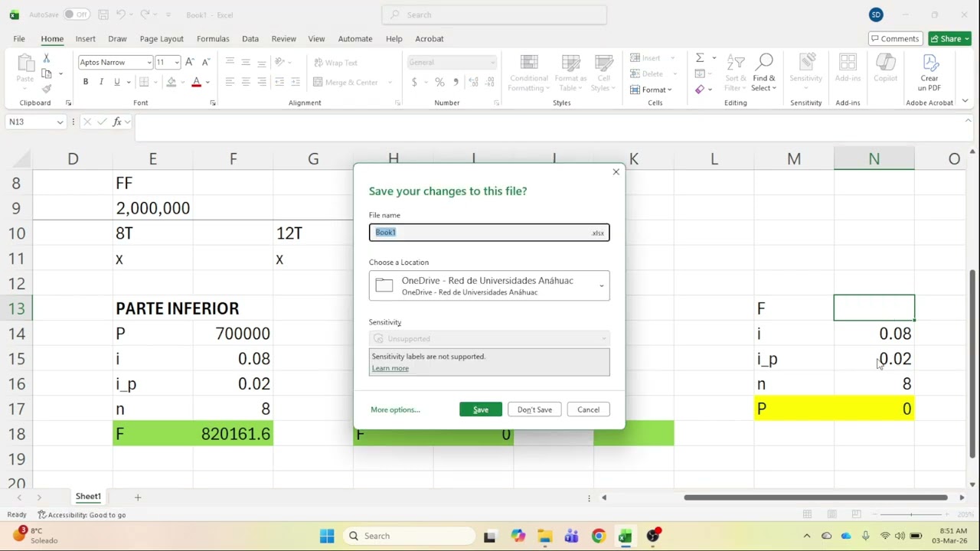
Task: Toggle Italic formatting
Action: point(100,82)
